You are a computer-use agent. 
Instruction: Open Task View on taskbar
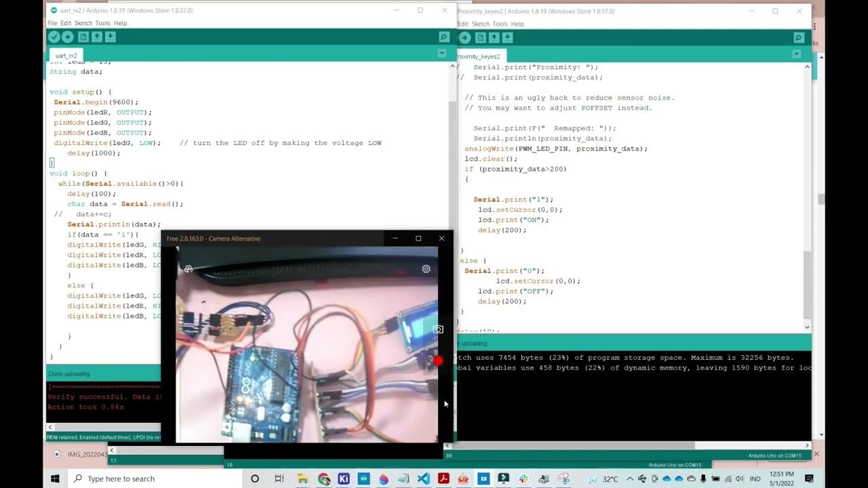click(x=279, y=479)
